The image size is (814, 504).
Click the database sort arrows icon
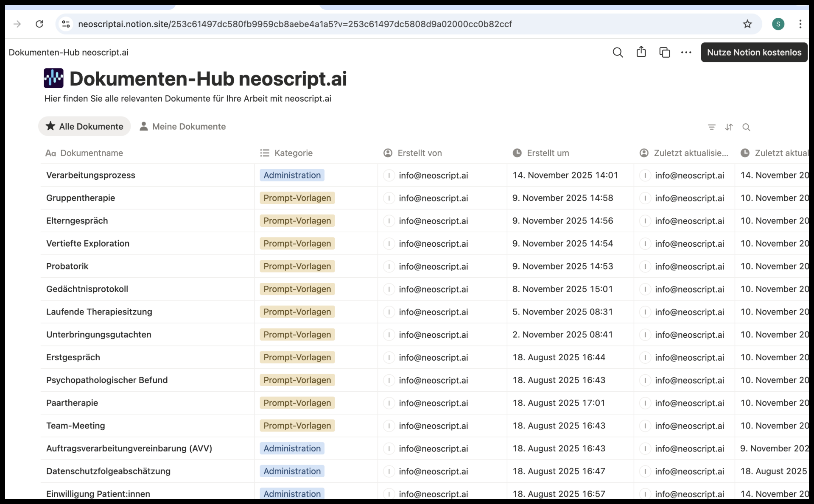[729, 127]
